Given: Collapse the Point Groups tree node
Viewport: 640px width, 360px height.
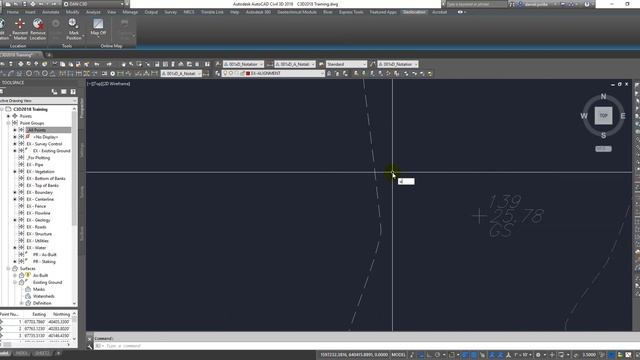Looking at the screenshot, I should coord(8,123).
